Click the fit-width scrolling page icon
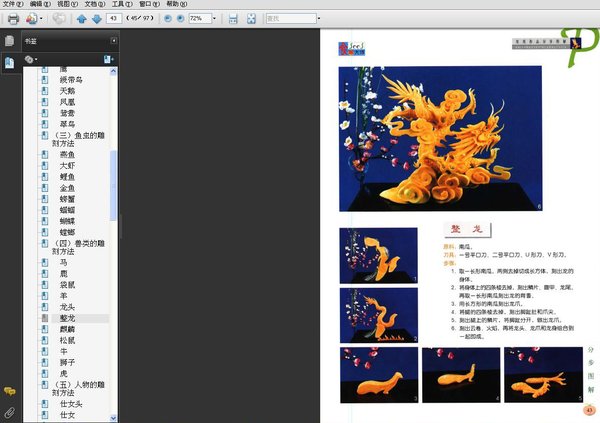The image size is (600, 423). (x=233, y=18)
